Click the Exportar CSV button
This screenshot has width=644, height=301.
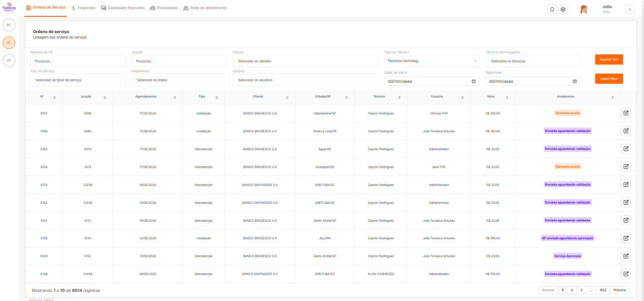click(x=609, y=59)
